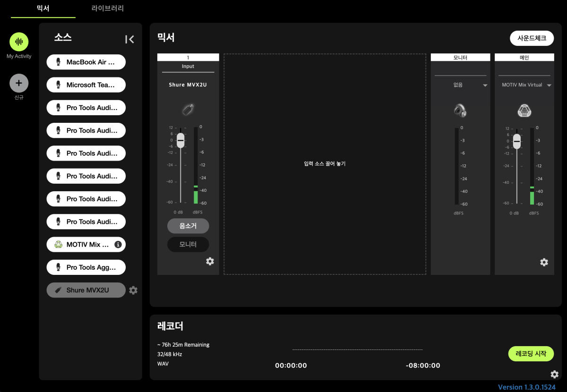
Task: Mute channel 1 with the 음소거 button
Action: pos(188,226)
